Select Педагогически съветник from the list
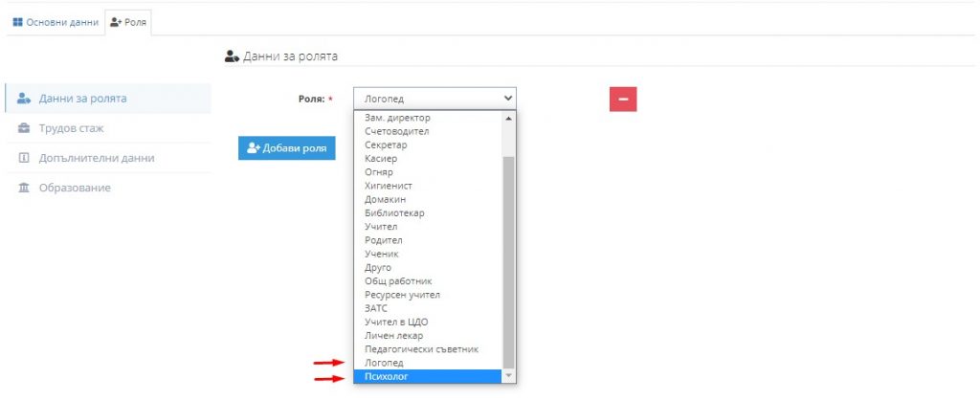 (421, 349)
